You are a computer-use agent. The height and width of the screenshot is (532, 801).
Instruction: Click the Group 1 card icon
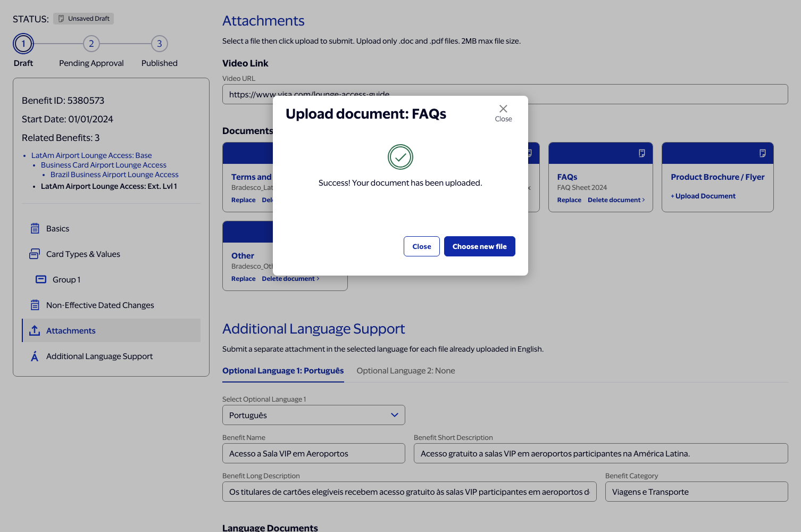click(x=41, y=279)
